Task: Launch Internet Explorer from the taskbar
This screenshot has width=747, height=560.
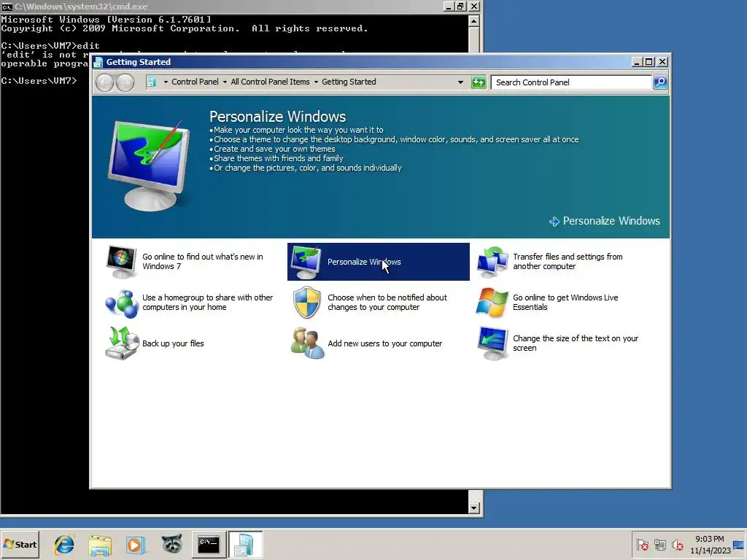Action: coord(64,544)
